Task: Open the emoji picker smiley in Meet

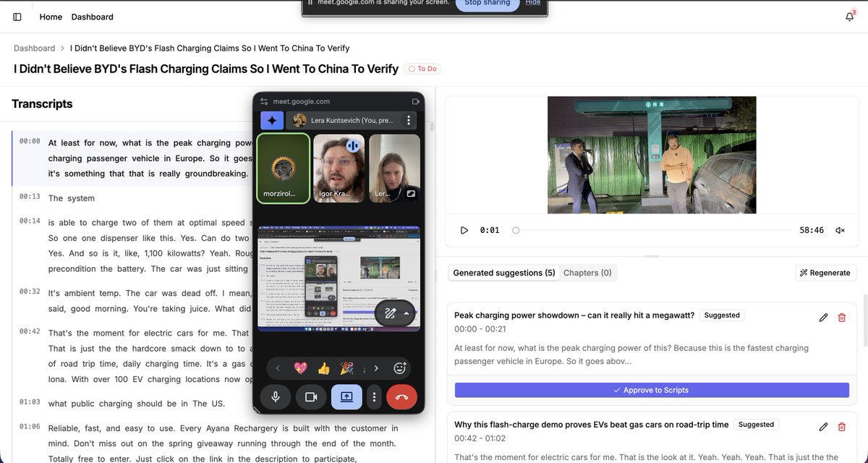Action: (x=399, y=368)
